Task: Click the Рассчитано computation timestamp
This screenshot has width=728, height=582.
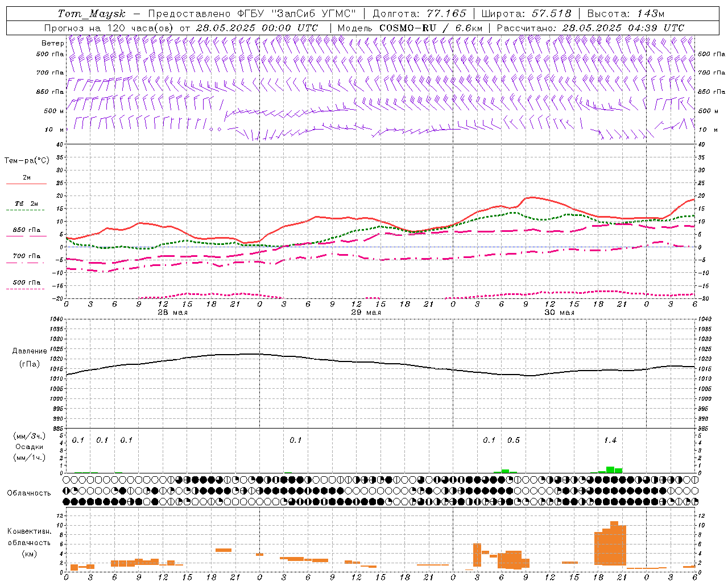Action: tap(590, 28)
